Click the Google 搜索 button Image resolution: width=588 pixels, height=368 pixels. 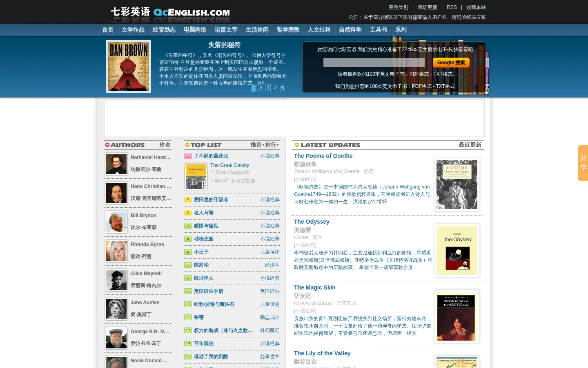(451, 63)
